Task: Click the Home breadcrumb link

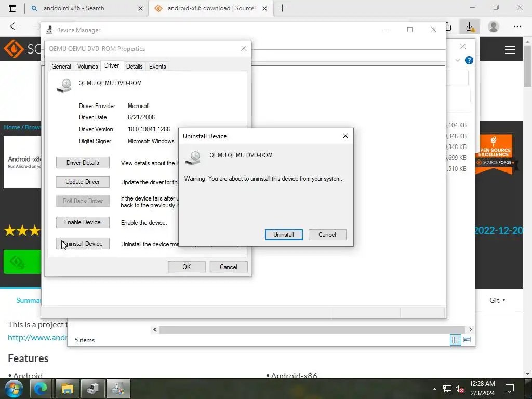Action: click(x=12, y=127)
